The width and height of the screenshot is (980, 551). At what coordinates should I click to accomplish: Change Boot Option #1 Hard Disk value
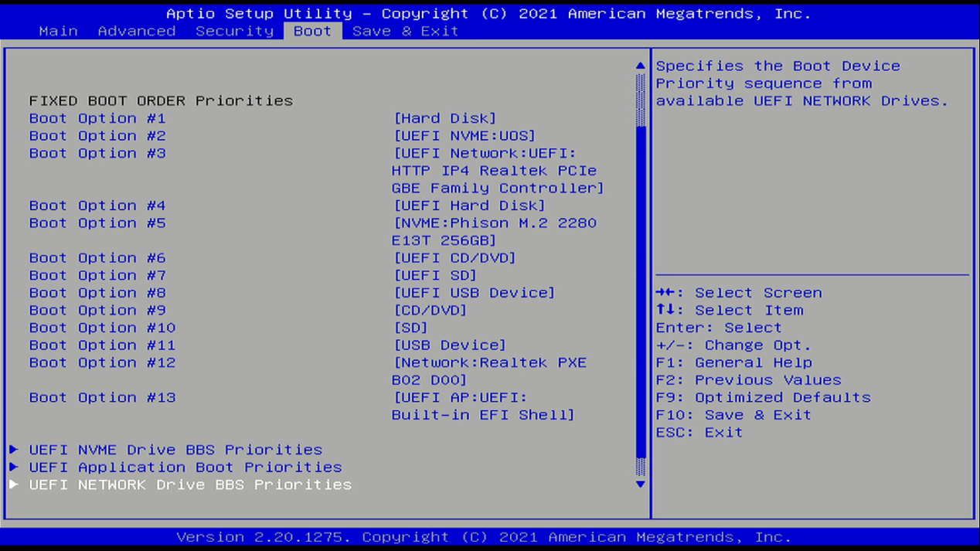click(444, 118)
